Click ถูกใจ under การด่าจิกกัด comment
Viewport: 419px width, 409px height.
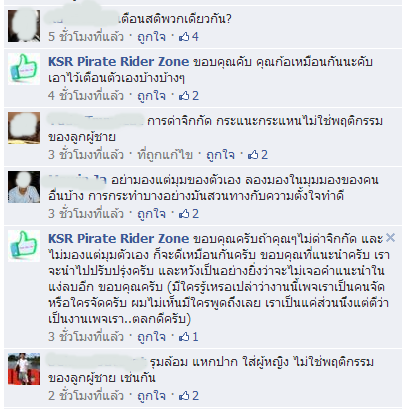(x=220, y=155)
